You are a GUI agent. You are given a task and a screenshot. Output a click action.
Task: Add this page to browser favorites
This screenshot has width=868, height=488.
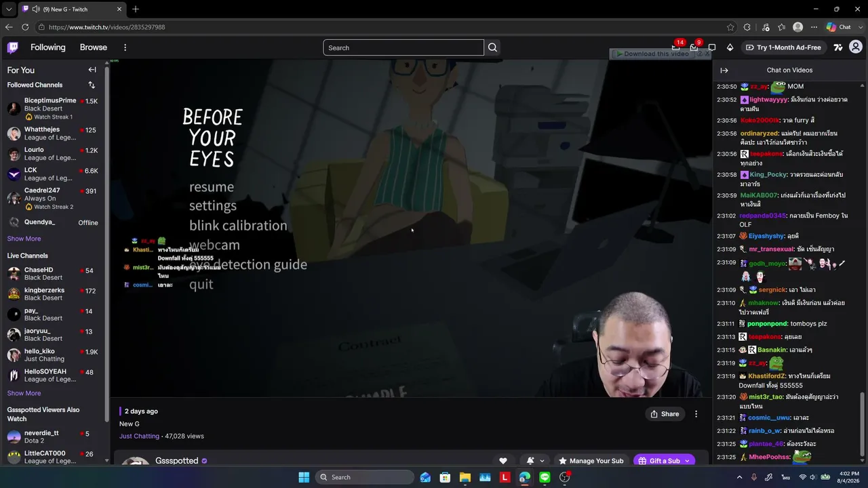point(730,27)
